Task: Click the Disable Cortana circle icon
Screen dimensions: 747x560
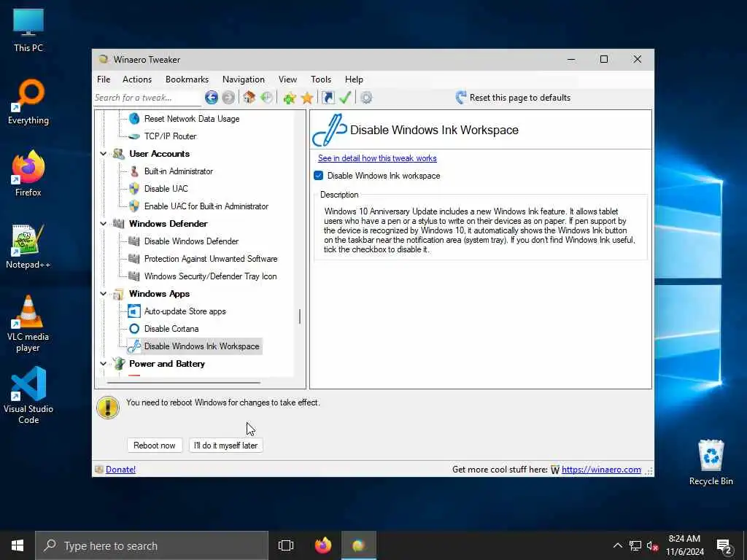Action: pos(134,329)
